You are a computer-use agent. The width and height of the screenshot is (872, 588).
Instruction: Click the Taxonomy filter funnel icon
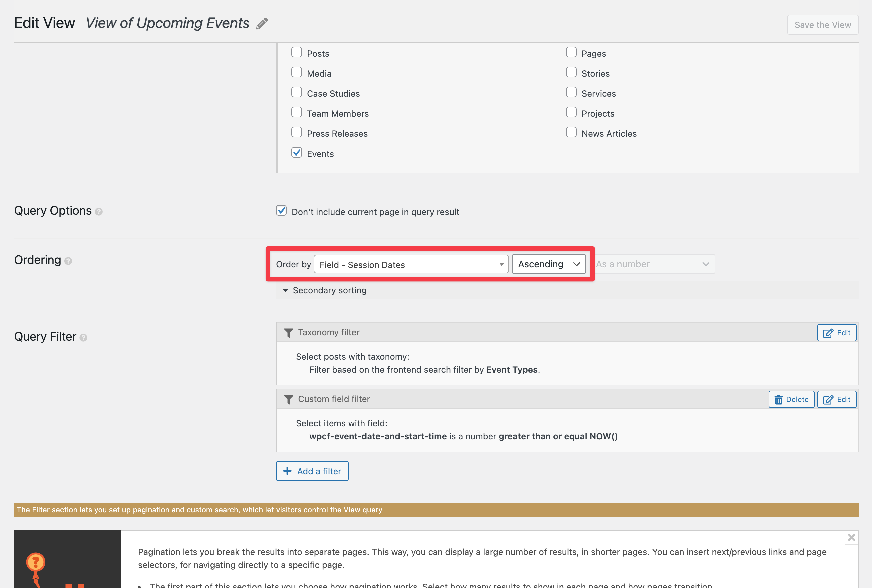pos(288,333)
